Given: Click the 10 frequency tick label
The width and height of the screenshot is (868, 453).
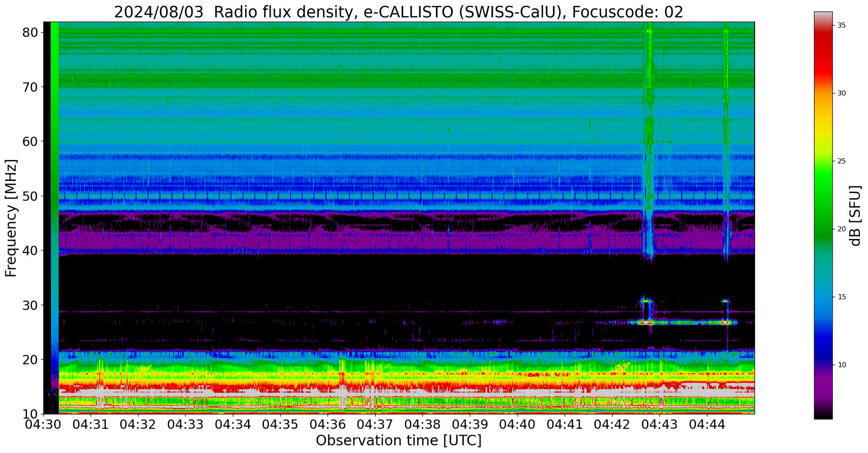Looking at the screenshot, I should point(31,414).
